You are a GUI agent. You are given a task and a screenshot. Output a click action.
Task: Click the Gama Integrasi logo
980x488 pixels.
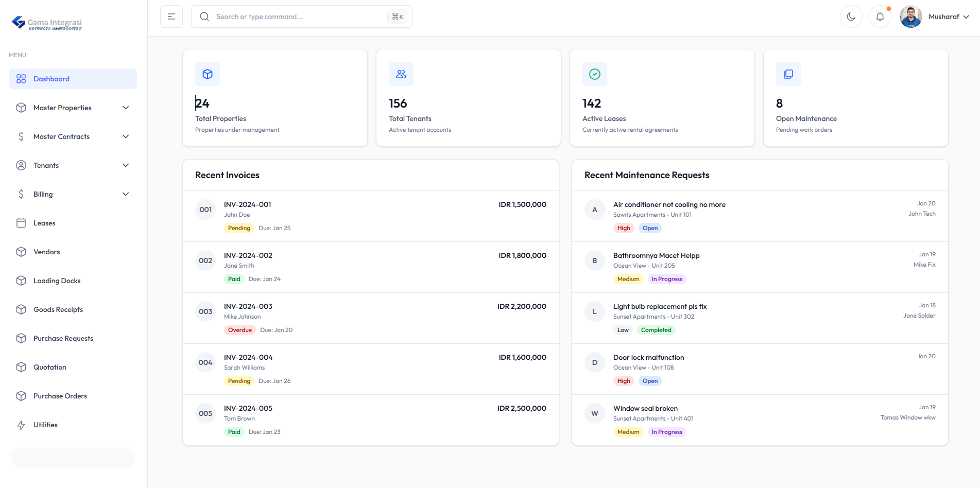[47, 23]
